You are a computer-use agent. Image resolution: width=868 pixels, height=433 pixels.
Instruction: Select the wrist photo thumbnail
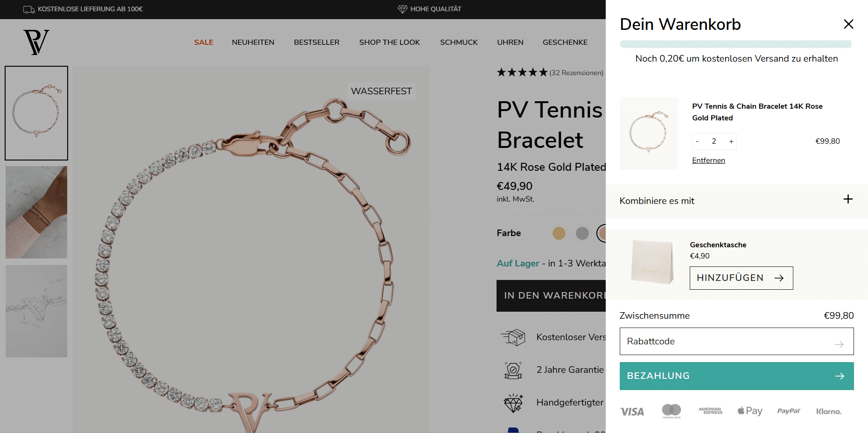tap(36, 212)
